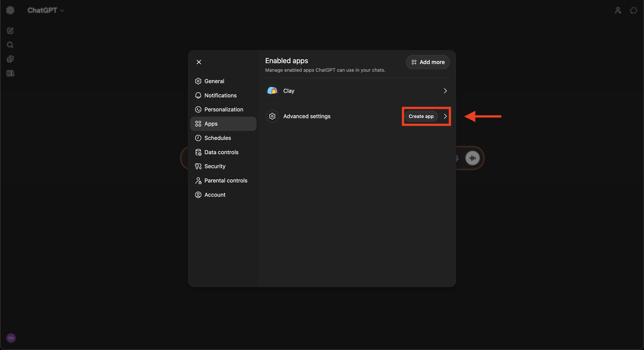Click the Create app button
644x350 pixels.
tap(421, 116)
